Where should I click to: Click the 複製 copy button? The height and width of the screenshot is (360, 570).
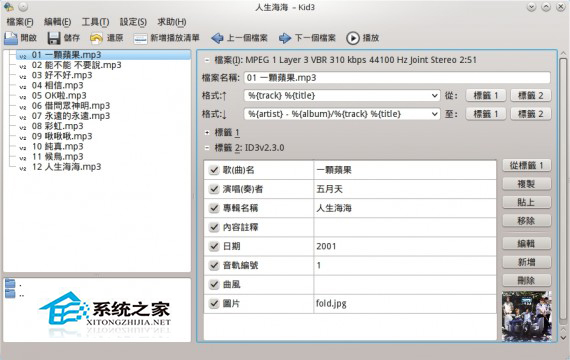526,184
